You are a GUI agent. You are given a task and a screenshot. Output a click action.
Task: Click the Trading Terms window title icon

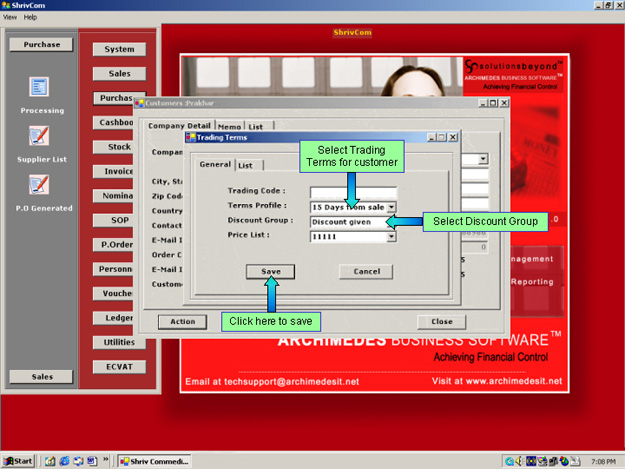coord(191,137)
